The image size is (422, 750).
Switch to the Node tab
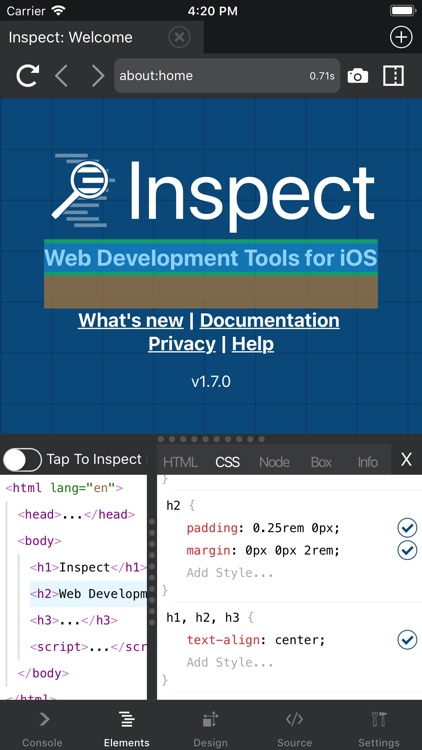(x=274, y=462)
